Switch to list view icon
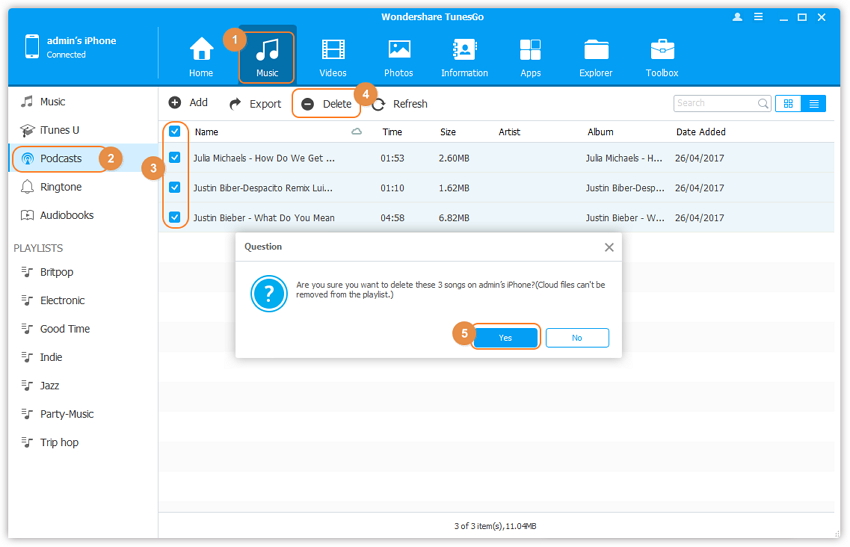The image size is (850, 547). pyautogui.click(x=814, y=103)
